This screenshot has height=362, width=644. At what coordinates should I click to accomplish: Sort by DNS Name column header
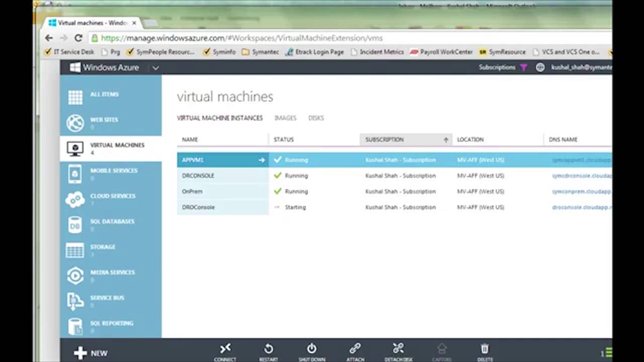click(578, 139)
